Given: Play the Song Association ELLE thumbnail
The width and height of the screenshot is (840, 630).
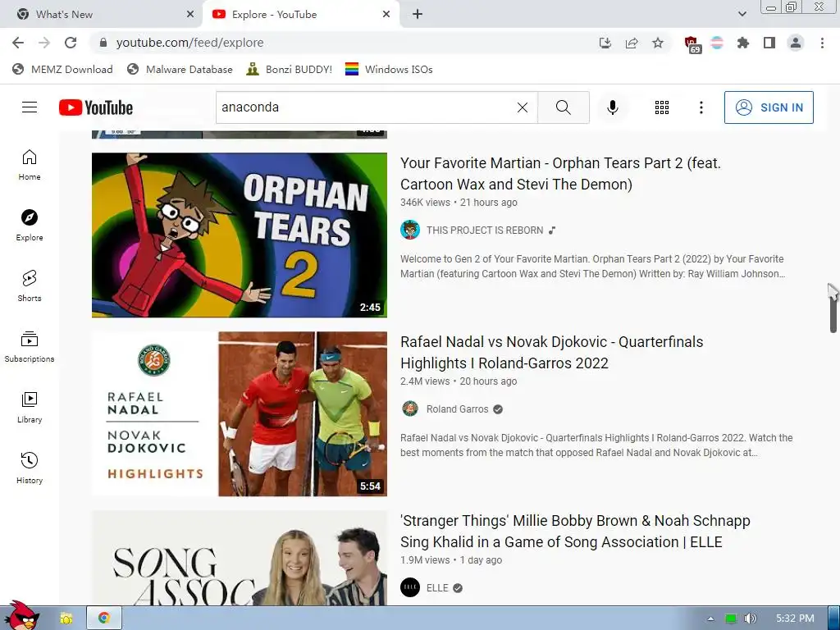Looking at the screenshot, I should tap(240, 558).
